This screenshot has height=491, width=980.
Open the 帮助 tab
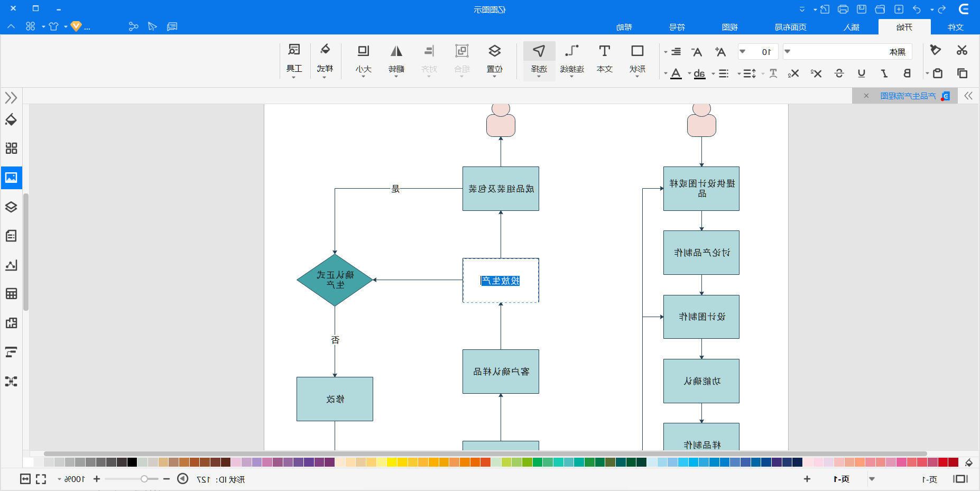624,27
